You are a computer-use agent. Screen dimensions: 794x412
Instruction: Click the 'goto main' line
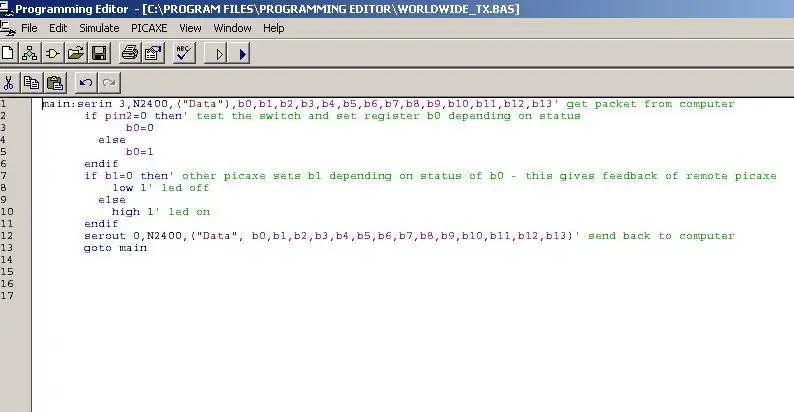pos(115,248)
